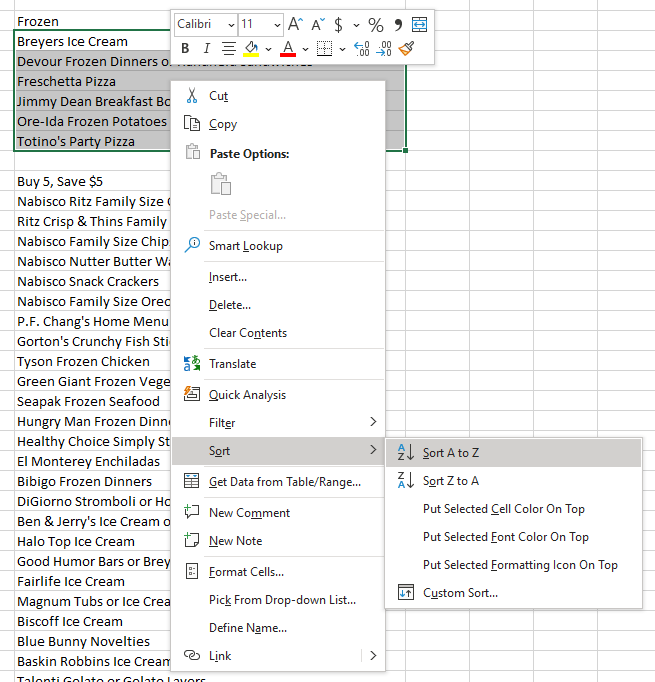This screenshot has height=682, width=655.
Task: Open Translate
Action: (278, 364)
